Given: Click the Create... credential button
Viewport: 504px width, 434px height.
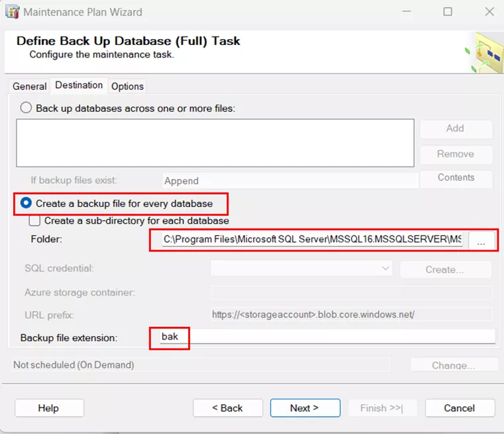Looking at the screenshot, I should pyautogui.click(x=445, y=269).
